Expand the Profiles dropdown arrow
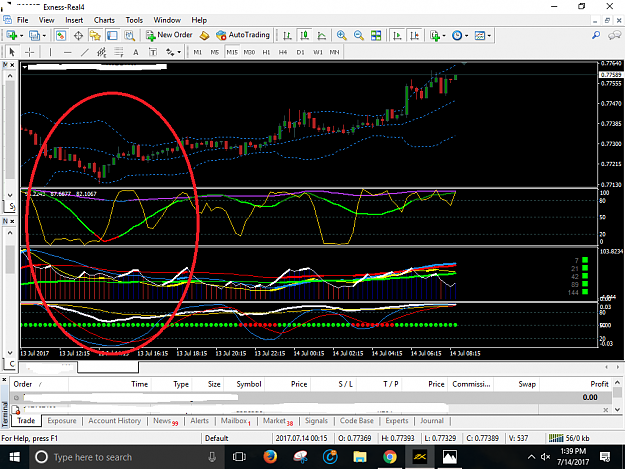This screenshot has width=625, height=469. pyautogui.click(x=44, y=36)
